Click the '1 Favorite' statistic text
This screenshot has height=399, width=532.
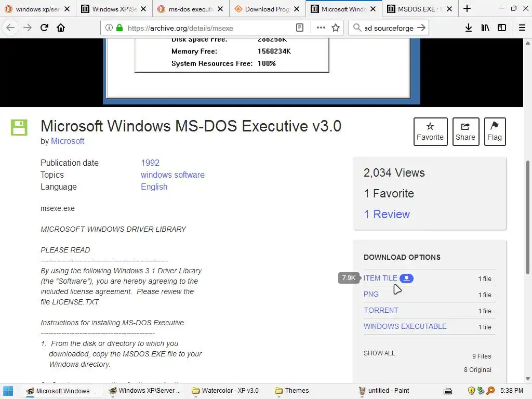tap(389, 194)
